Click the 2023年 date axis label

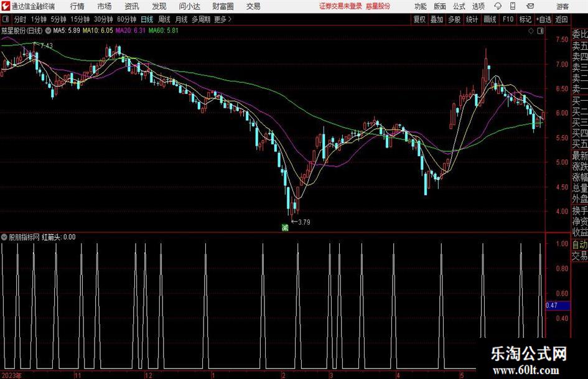[x=12, y=375]
